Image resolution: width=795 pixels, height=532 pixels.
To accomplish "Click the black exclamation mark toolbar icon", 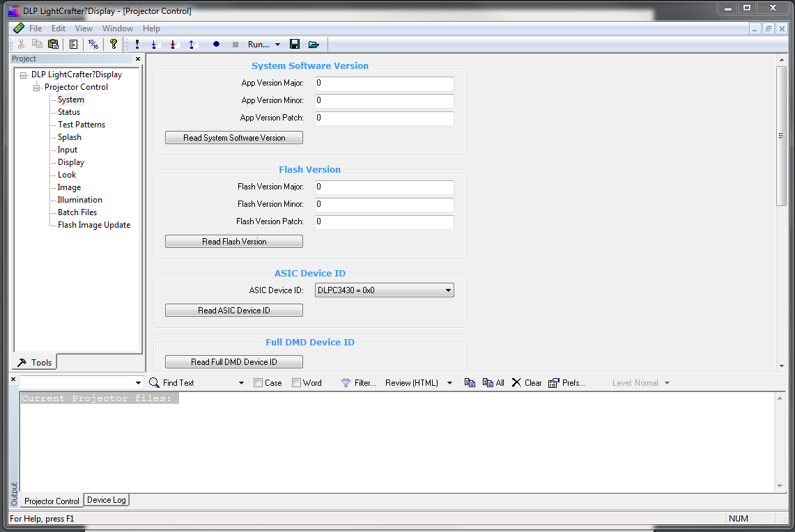I will (137, 45).
